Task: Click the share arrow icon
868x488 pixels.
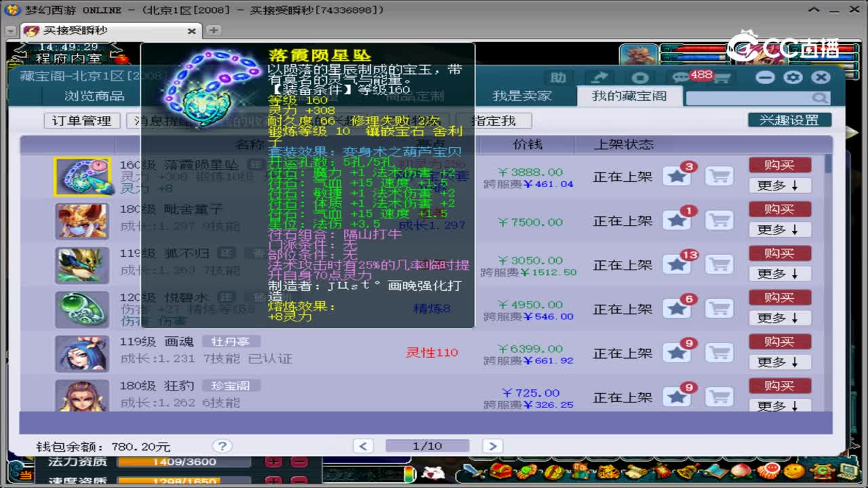Action: tap(599, 77)
